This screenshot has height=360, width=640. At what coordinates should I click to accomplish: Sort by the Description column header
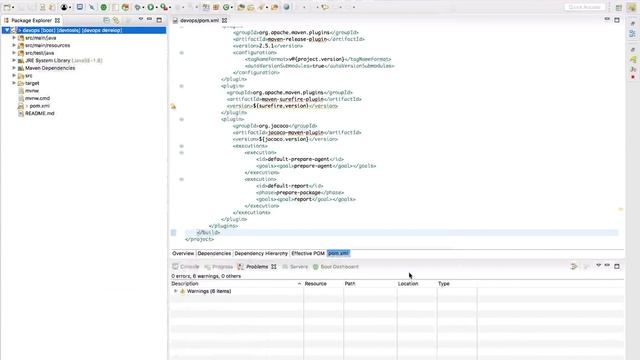[237, 284]
